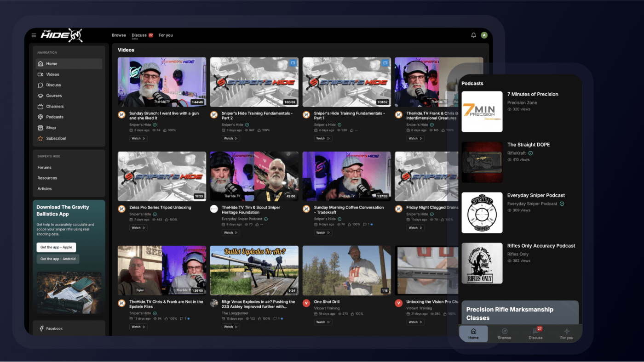Switch to Browse in top navigation
This screenshot has width=644, height=362.
119,35
